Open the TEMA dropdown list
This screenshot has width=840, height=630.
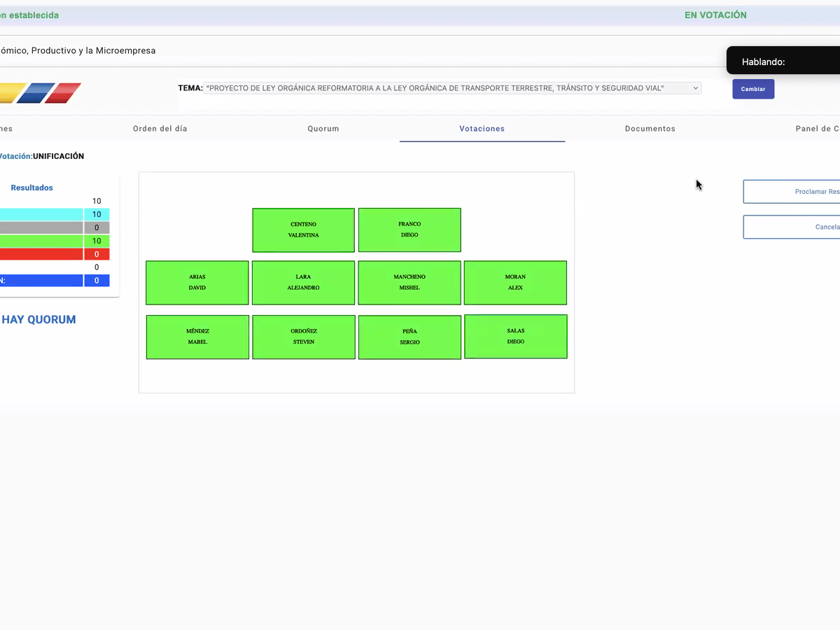pyautogui.click(x=451, y=88)
